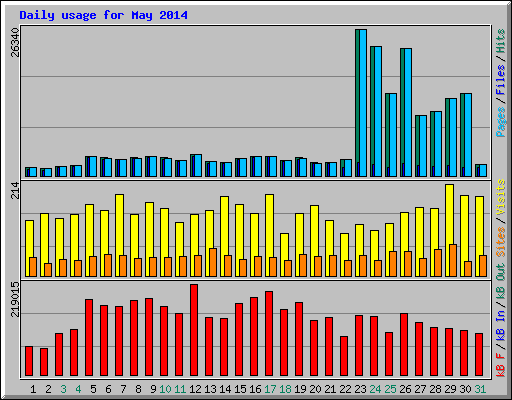Image resolution: width=512 pixels, height=400 pixels.
Task: Click the shortest red kB bar for day 2
Action: click(44, 362)
